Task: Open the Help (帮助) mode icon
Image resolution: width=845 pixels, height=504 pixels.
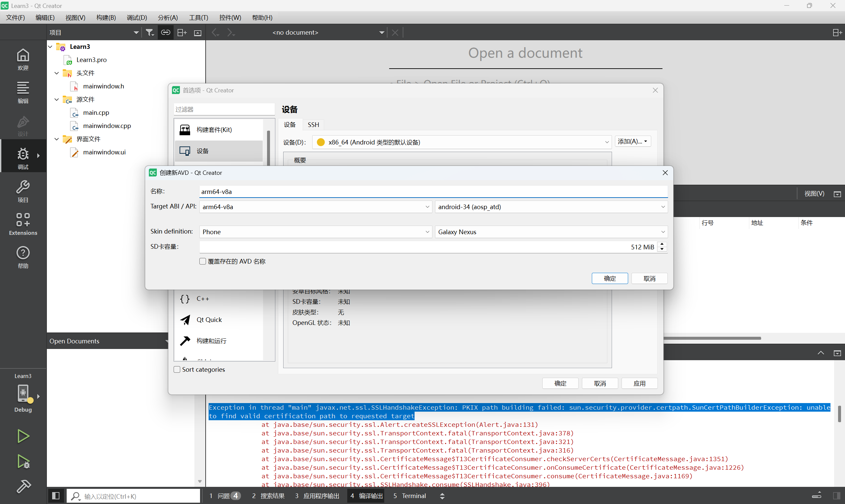Action: point(23,257)
